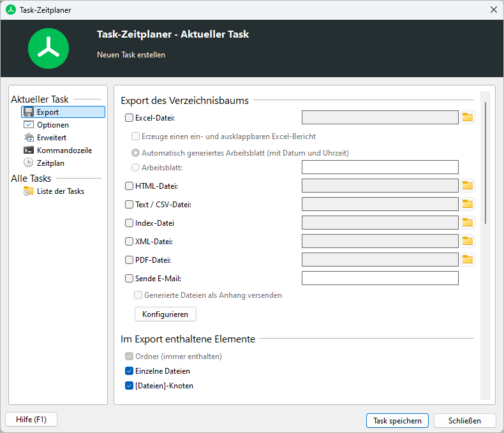The image size is (504, 433).
Task: Open Liste der Tasks
Action: [x=61, y=191]
